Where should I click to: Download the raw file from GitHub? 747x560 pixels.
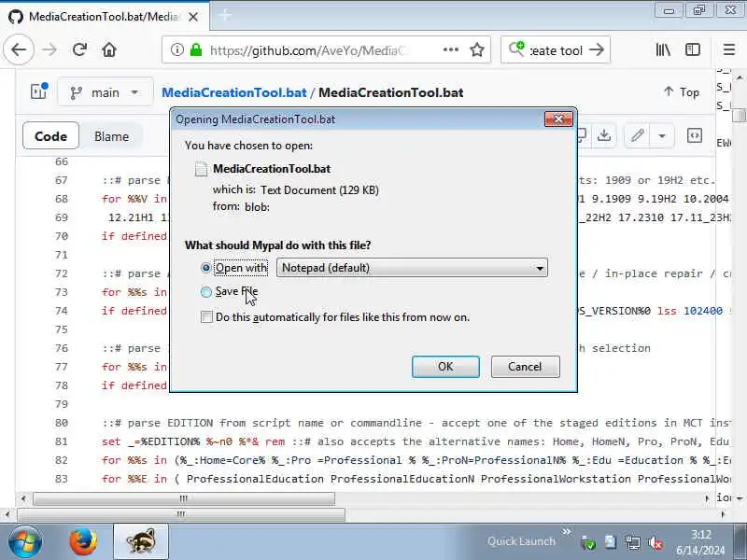coord(604,135)
